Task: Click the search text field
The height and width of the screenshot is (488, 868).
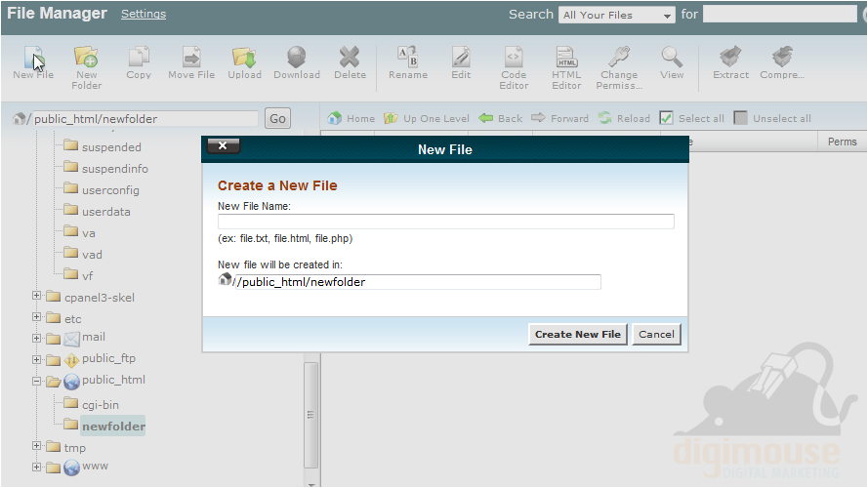Action: (779, 15)
